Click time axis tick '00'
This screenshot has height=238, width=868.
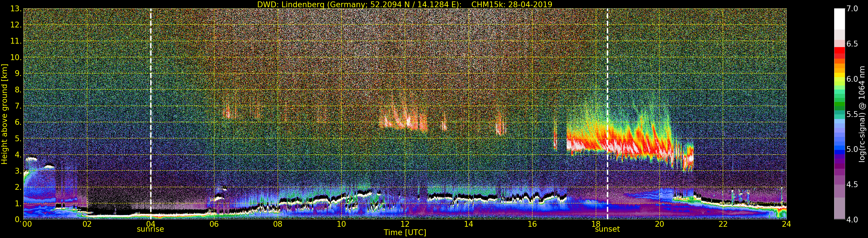tap(27, 224)
